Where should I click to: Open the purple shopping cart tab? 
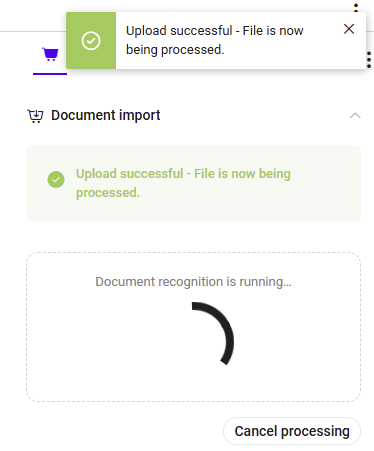(50, 54)
